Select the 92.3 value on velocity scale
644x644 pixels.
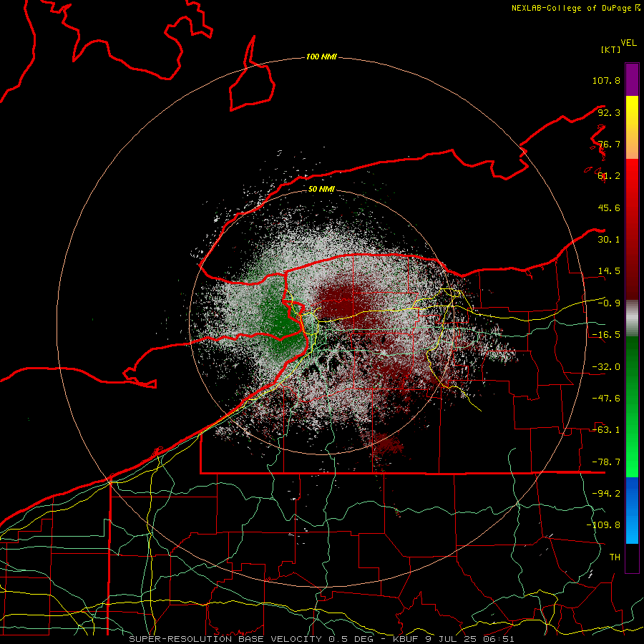(609, 112)
